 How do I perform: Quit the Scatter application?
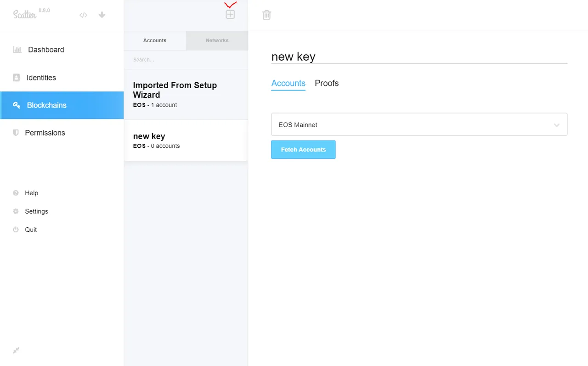pos(31,230)
